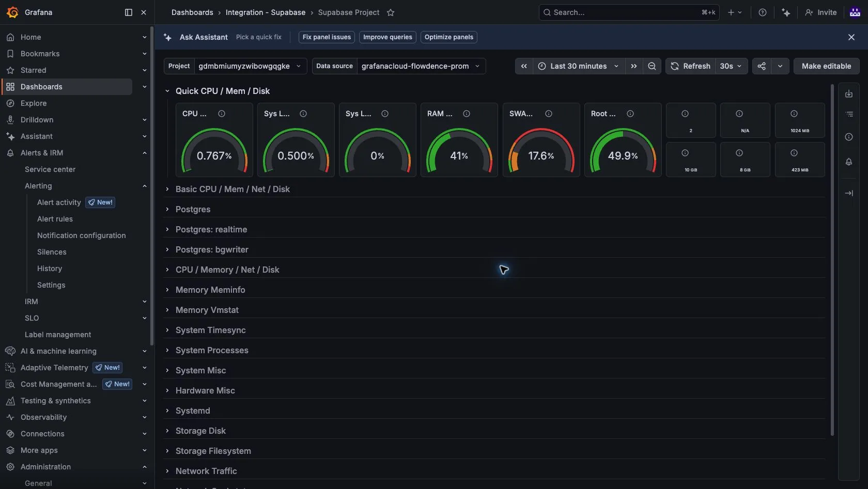Open Notification configuration link
This screenshot has width=868, height=489.
click(x=81, y=235)
